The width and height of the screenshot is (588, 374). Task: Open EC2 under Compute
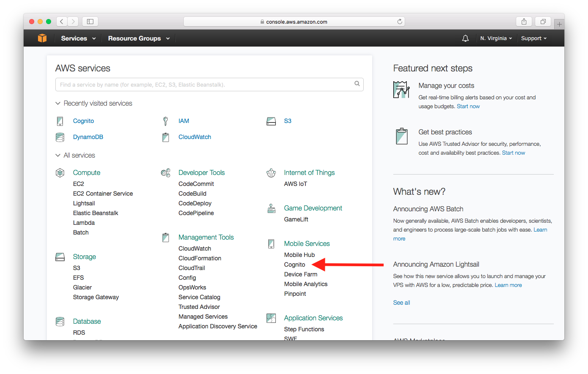click(79, 184)
